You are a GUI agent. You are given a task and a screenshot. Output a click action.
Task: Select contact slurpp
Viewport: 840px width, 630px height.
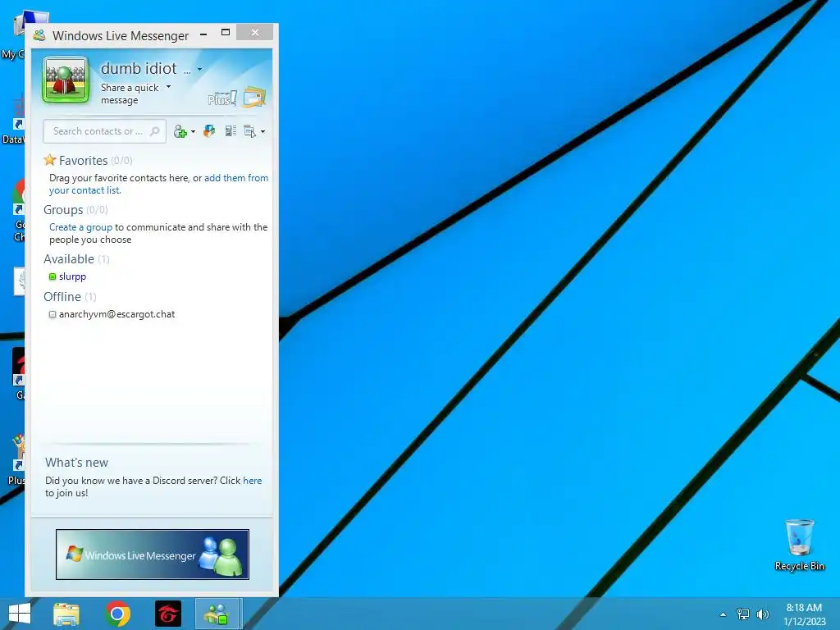pos(72,276)
